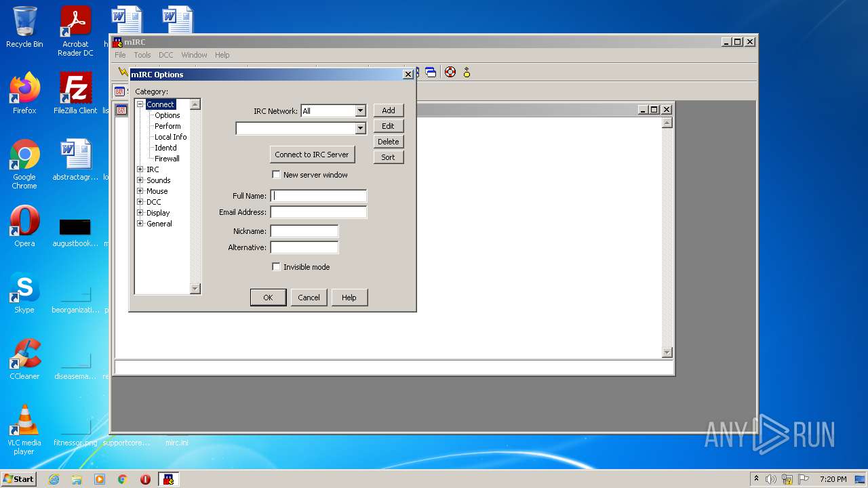Click the Alternative nickname field

(304, 247)
